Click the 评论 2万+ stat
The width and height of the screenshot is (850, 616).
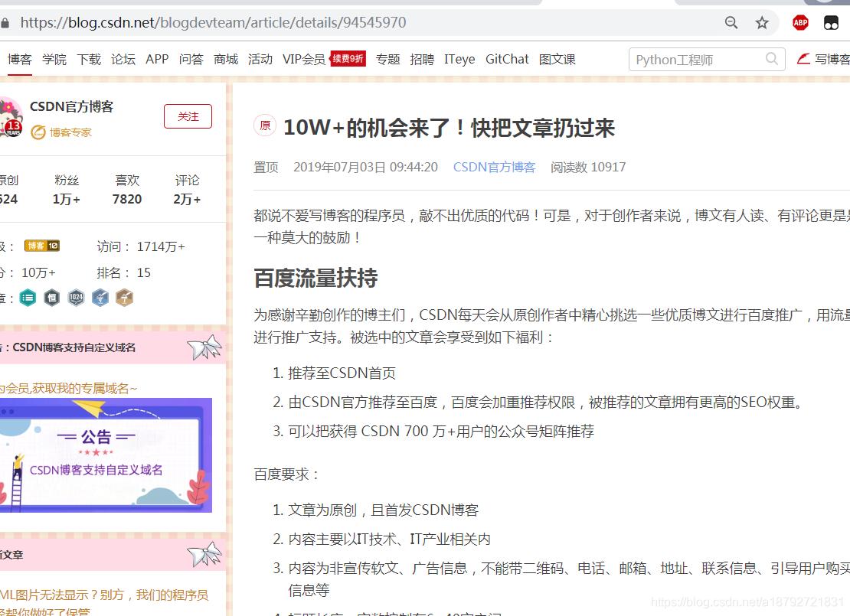click(187, 190)
